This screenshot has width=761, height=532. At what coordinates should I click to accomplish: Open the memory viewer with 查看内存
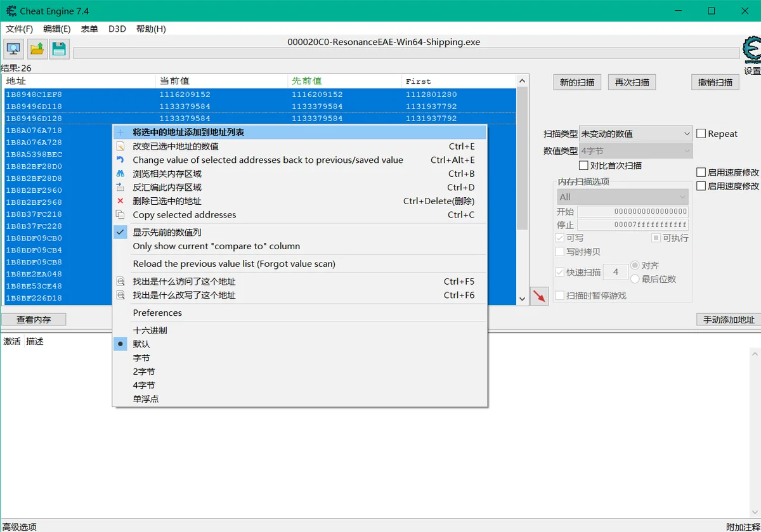34,320
